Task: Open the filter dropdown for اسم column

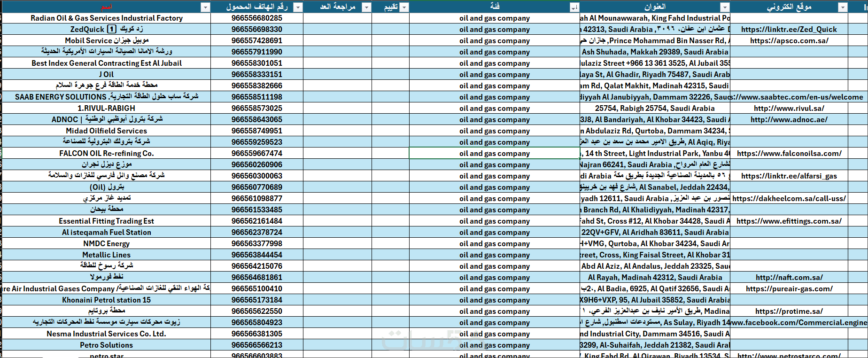Action: [x=205, y=7]
